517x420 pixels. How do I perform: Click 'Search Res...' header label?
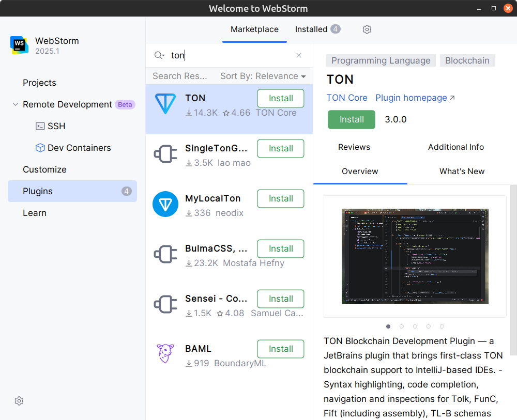point(180,76)
